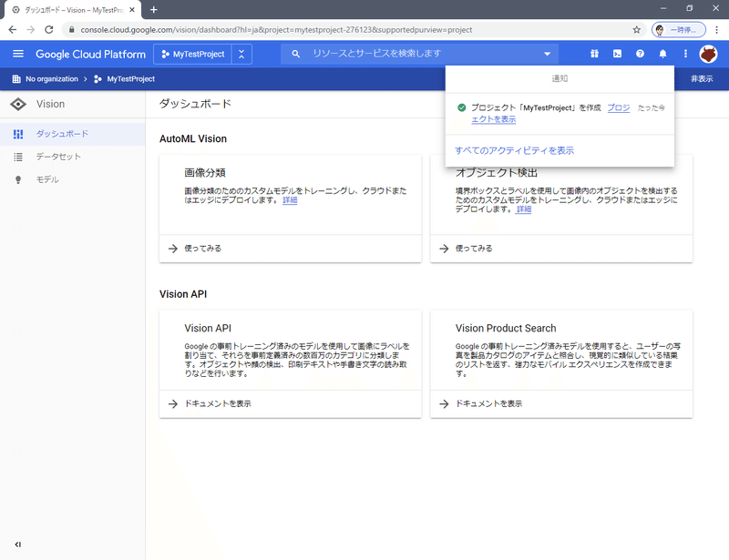Image resolution: width=729 pixels, height=560 pixels.
Task: Click the green success check icon in notification
Action: (x=462, y=107)
